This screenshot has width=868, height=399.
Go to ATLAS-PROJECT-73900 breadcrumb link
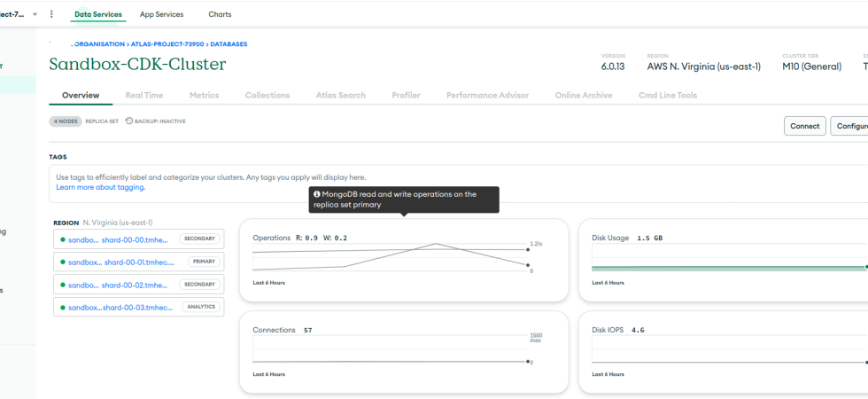(167, 43)
